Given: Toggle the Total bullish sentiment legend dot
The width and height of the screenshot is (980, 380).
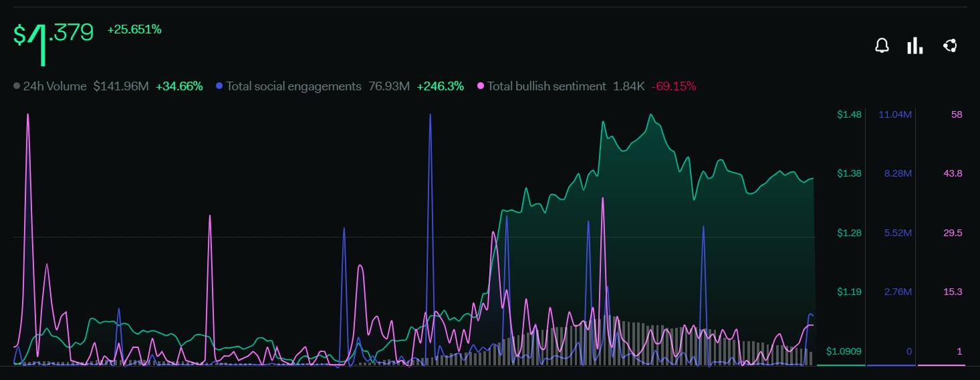Looking at the screenshot, I should 481,86.
